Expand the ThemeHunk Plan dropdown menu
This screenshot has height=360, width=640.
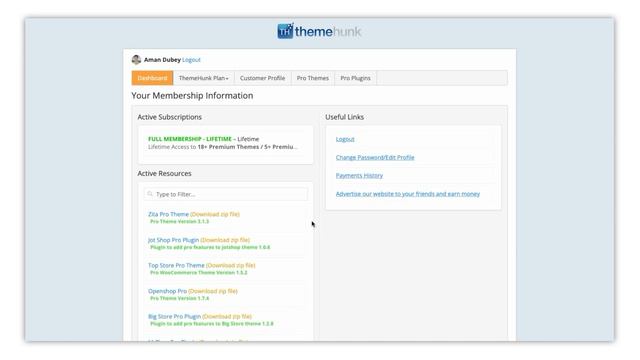(x=204, y=78)
